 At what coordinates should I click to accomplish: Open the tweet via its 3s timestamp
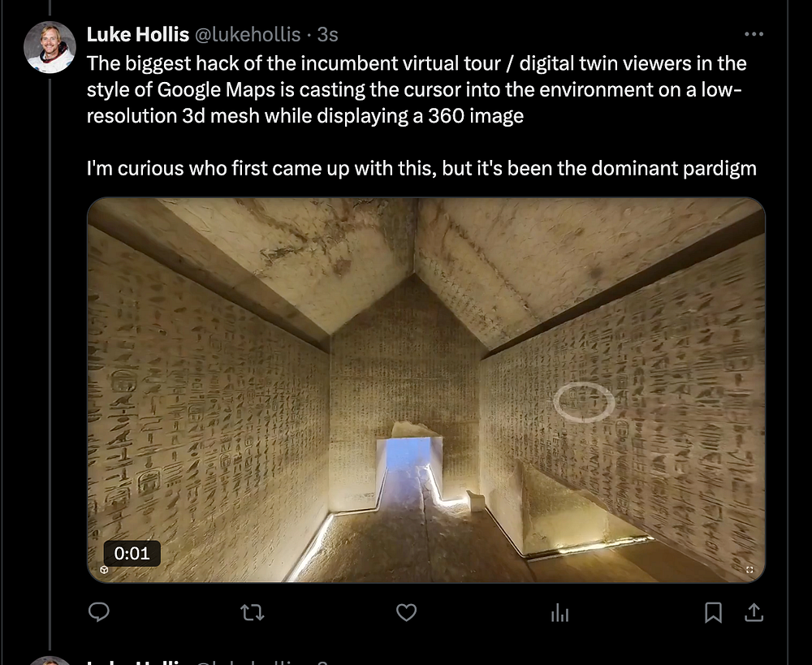[327, 35]
